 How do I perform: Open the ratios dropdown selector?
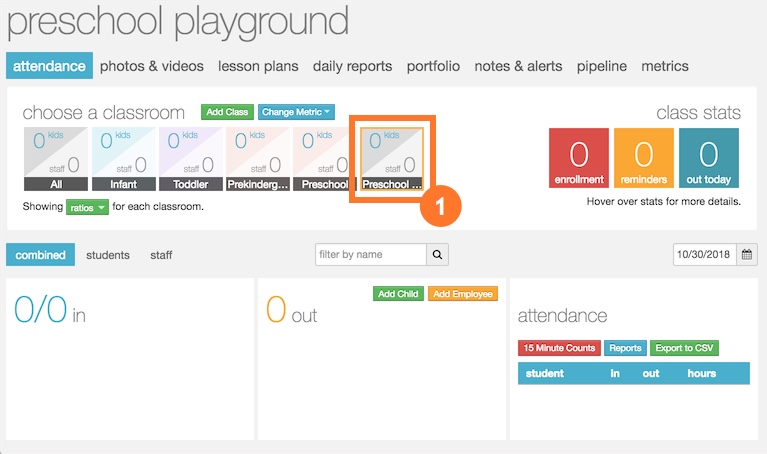click(87, 207)
